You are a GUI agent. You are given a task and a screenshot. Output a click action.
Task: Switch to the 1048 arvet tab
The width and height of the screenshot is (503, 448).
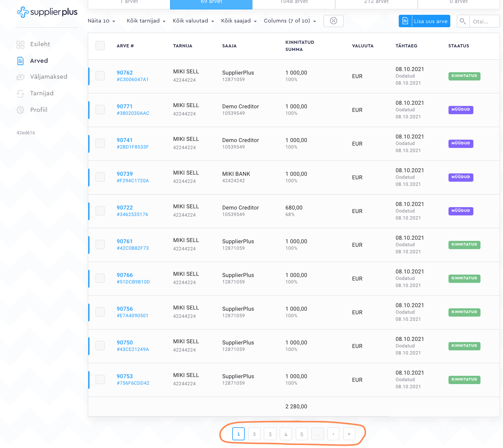tap(294, 2)
